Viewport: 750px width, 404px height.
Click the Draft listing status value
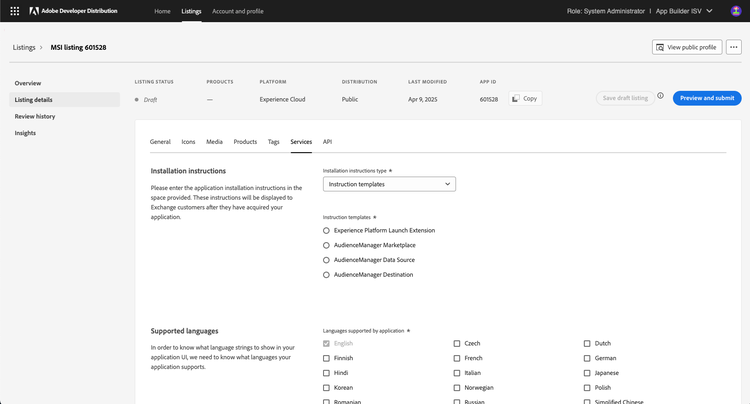pyautogui.click(x=150, y=99)
